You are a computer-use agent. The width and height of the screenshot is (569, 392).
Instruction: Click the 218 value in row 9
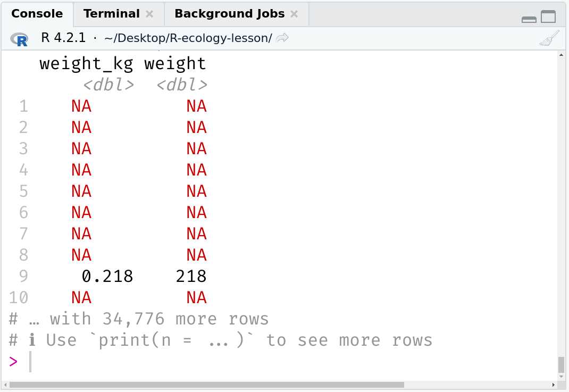click(x=191, y=276)
